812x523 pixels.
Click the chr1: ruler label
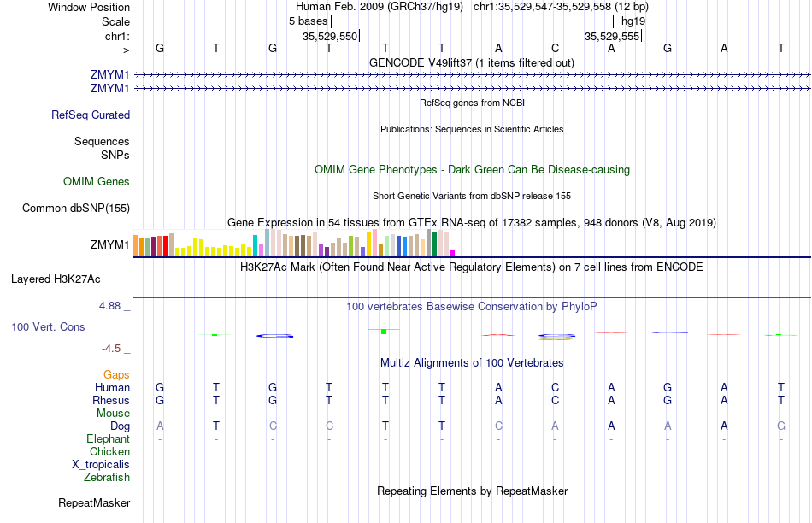pyautogui.click(x=117, y=36)
